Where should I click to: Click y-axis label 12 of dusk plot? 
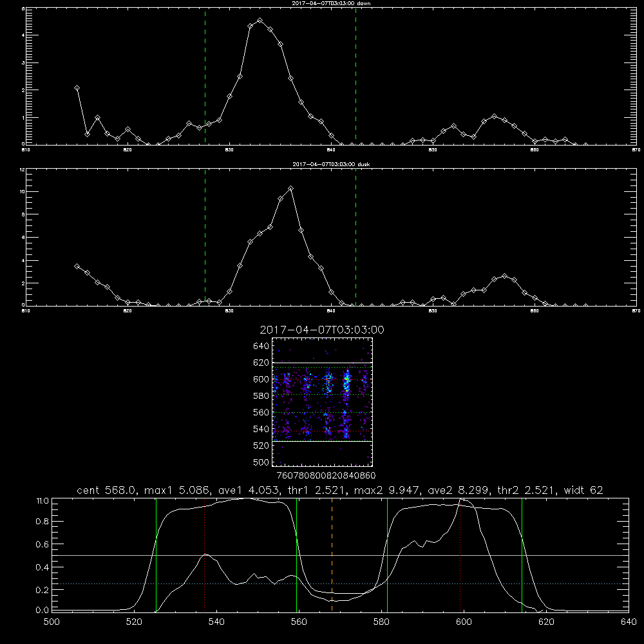point(22,169)
